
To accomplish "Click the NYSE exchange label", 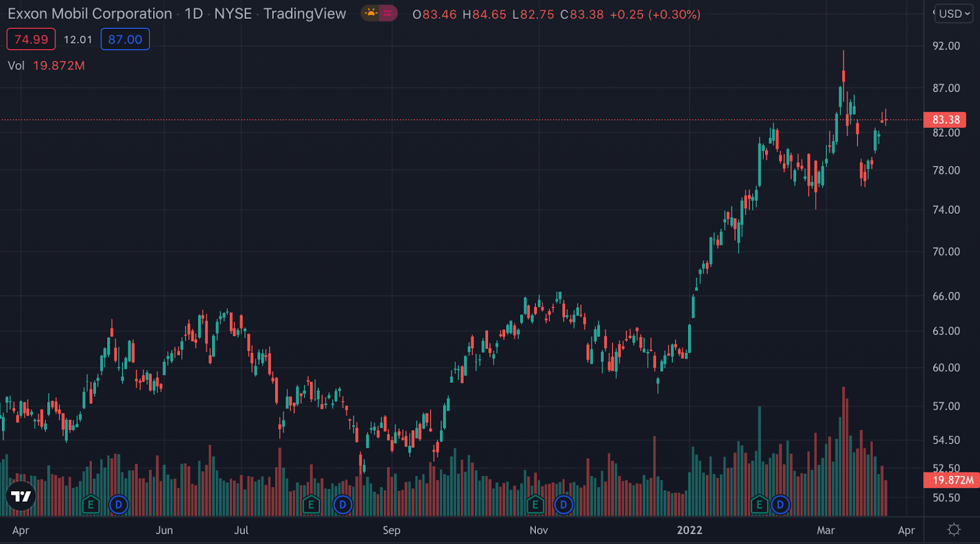I will coord(233,13).
